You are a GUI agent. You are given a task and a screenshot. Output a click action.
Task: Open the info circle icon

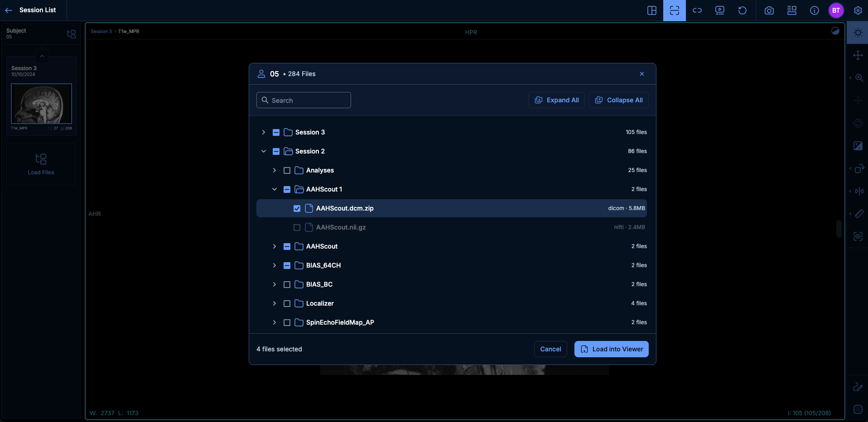[815, 10]
